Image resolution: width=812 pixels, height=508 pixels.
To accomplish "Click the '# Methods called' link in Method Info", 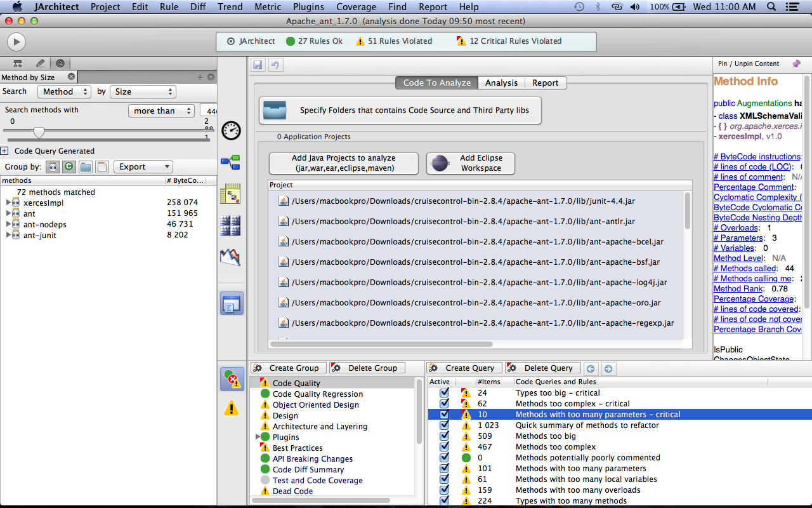I will click(x=744, y=269).
